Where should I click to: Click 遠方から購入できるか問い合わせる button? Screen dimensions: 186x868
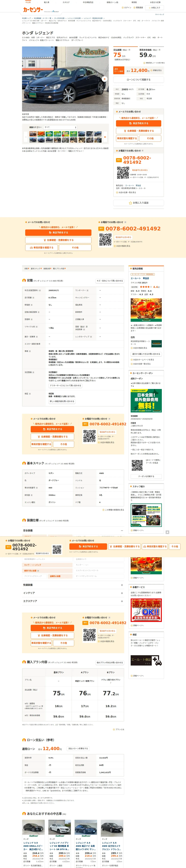coord(146,354)
